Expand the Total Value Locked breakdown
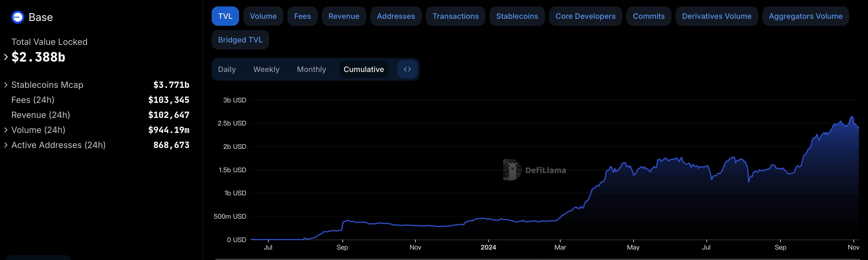 point(6,57)
